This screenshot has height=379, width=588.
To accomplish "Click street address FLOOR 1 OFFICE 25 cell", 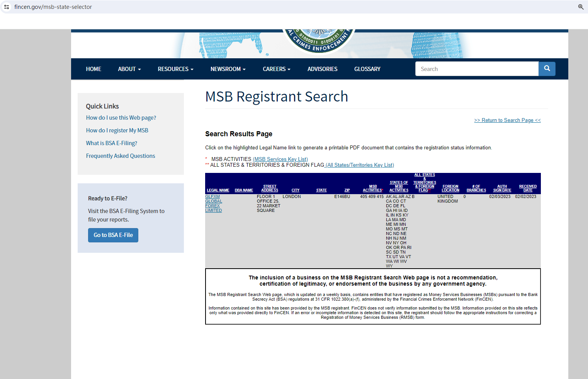I will click(269, 203).
